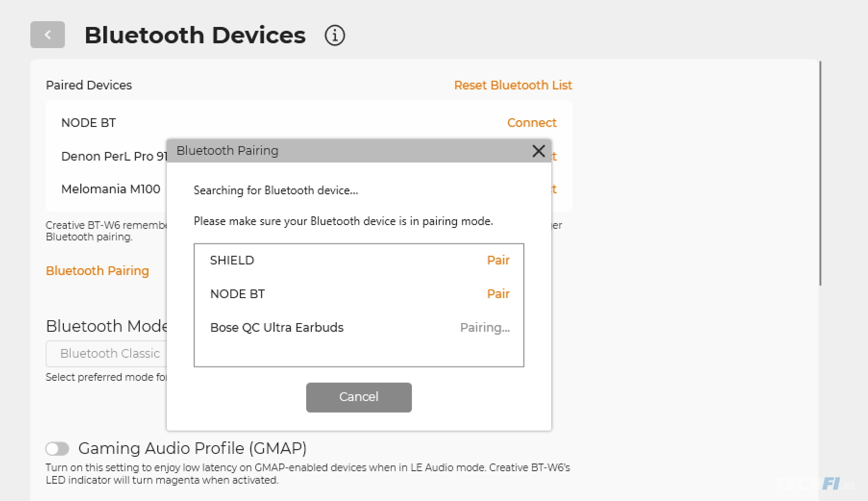868x501 pixels.
Task: Toggle Gaming Audio Profile (GMAP) switch
Action: point(57,449)
